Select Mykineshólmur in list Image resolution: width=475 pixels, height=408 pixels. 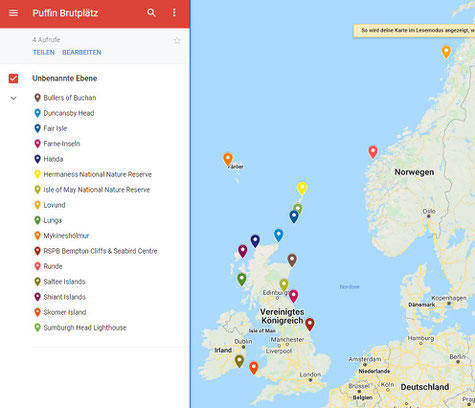[62, 236]
